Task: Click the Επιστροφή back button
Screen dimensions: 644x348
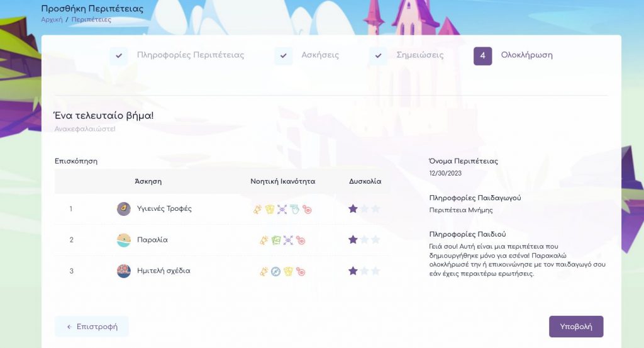Action: [x=92, y=327]
